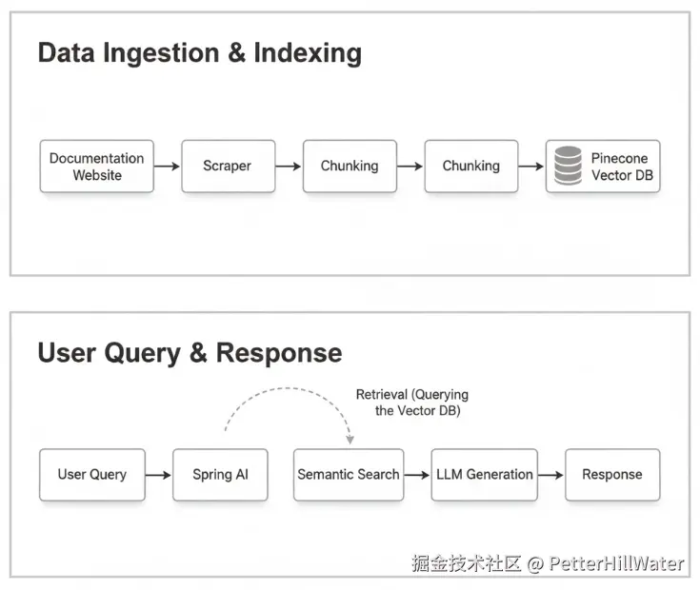The width and height of the screenshot is (700, 590).
Task: Click the PetterHillWater watermark text
Action: point(616,563)
